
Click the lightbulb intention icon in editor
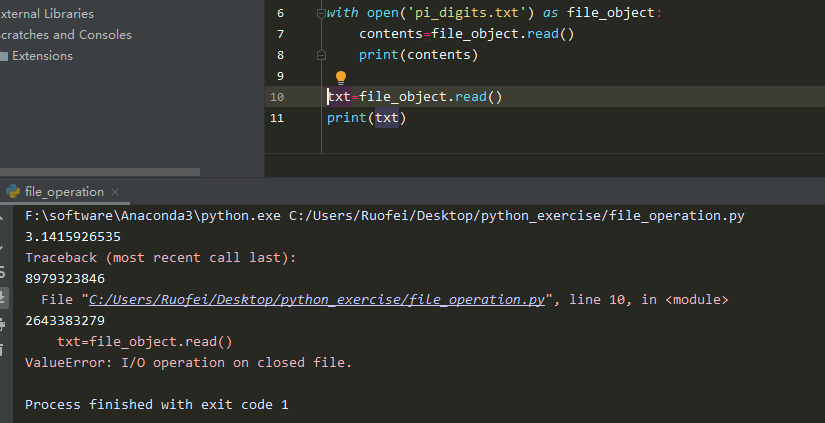341,78
